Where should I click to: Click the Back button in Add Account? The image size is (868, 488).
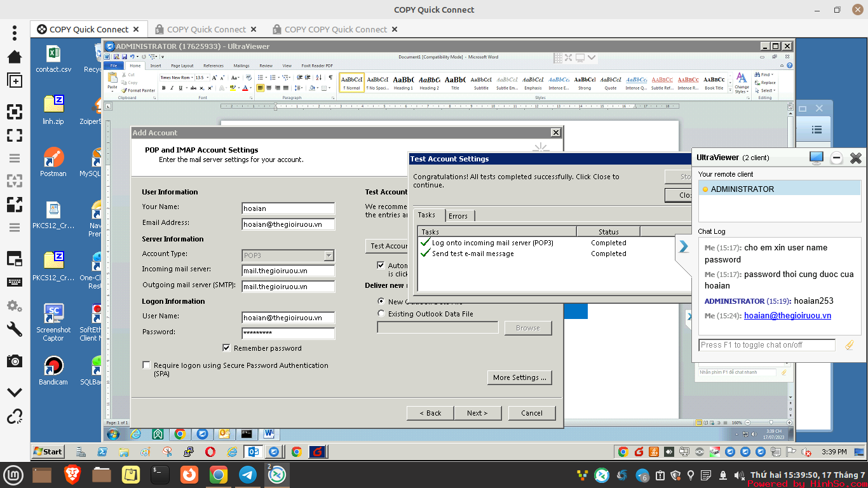tap(430, 413)
